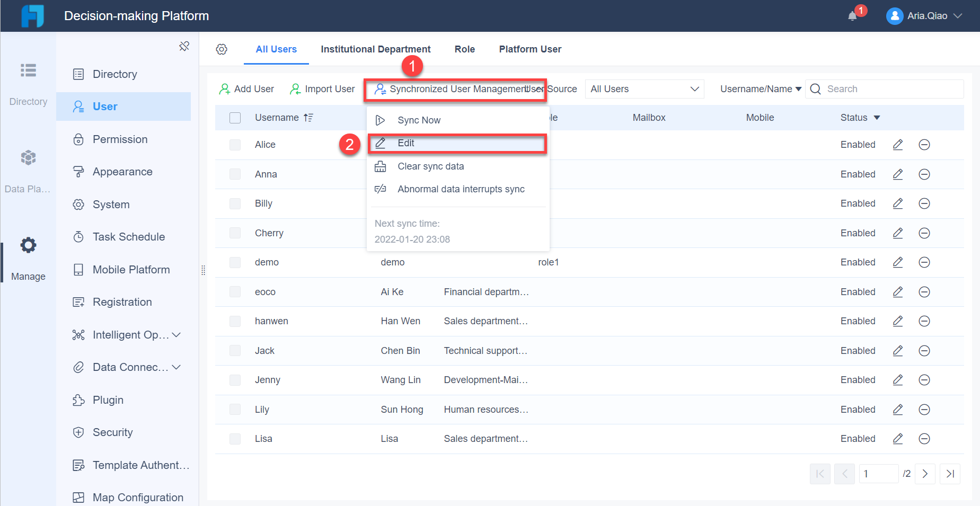Click the disable icon on Jenny's row
The height and width of the screenshot is (506, 980).
click(x=924, y=380)
